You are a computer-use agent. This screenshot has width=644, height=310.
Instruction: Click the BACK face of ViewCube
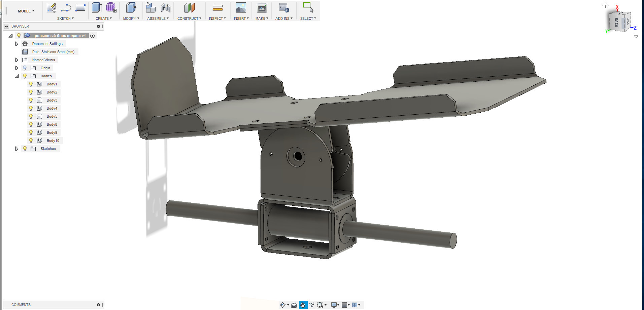616,23
